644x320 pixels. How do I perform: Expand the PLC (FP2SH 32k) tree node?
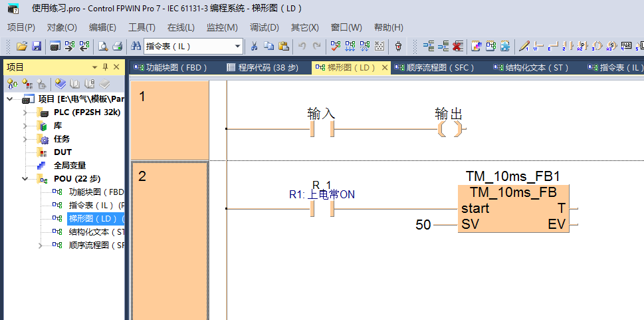pos(25,112)
